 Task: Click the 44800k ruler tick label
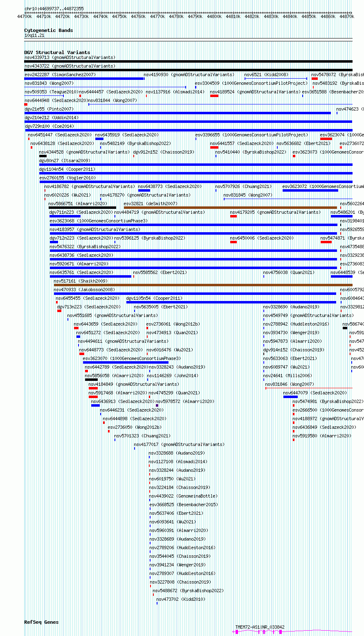click(x=214, y=16)
